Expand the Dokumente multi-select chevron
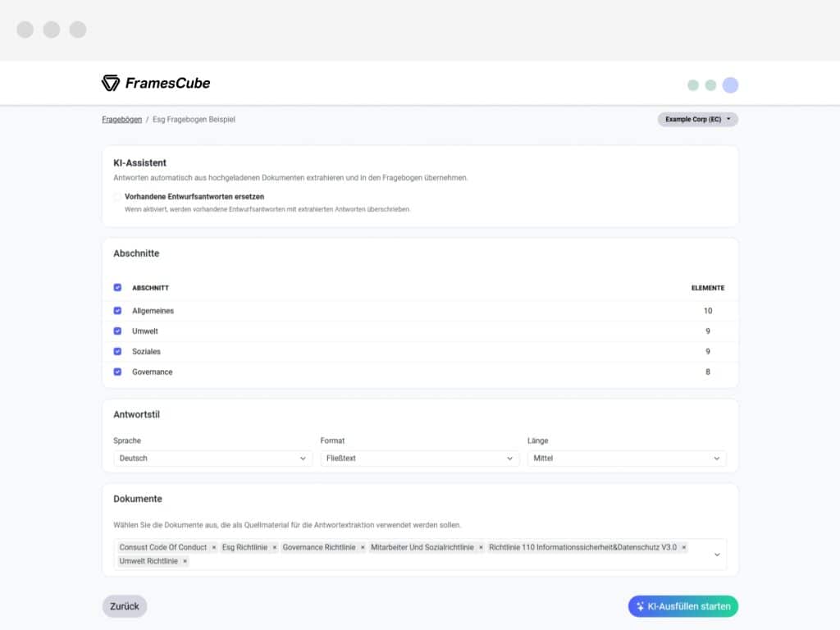The width and height of the screenshot is (840, 630). (717, 555)
